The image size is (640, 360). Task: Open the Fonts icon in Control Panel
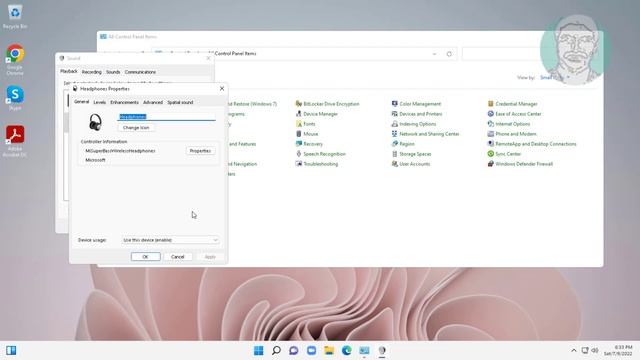[299, 124]
